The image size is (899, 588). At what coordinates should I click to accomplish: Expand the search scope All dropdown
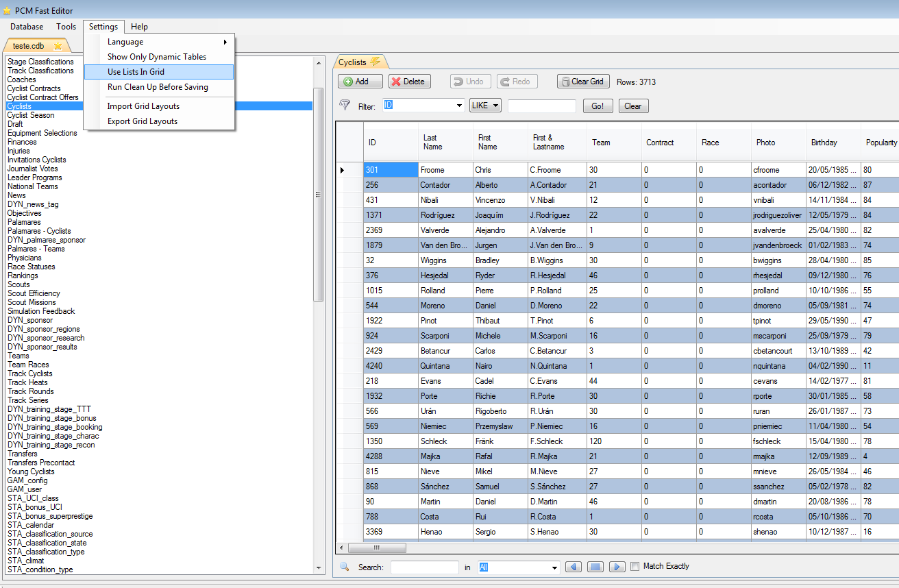(554, 567)
